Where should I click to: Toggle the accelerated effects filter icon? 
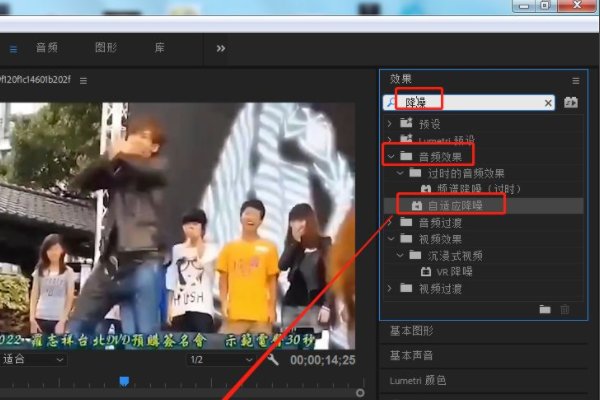(571, 103)
